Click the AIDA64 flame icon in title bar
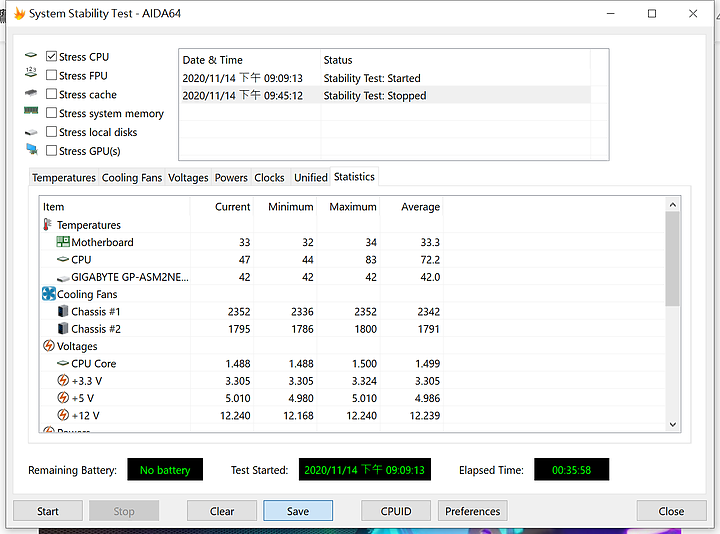Screen dimensions: 720x534 click(19, 13)
